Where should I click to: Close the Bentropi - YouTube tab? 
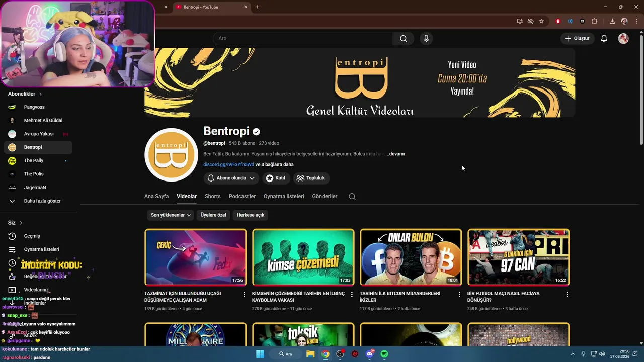tap(246, 7)
